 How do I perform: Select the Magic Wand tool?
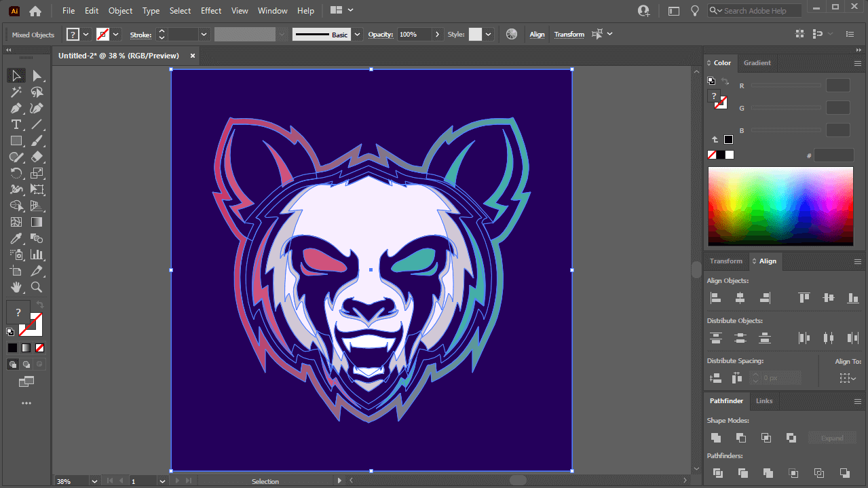pos(16,92)
